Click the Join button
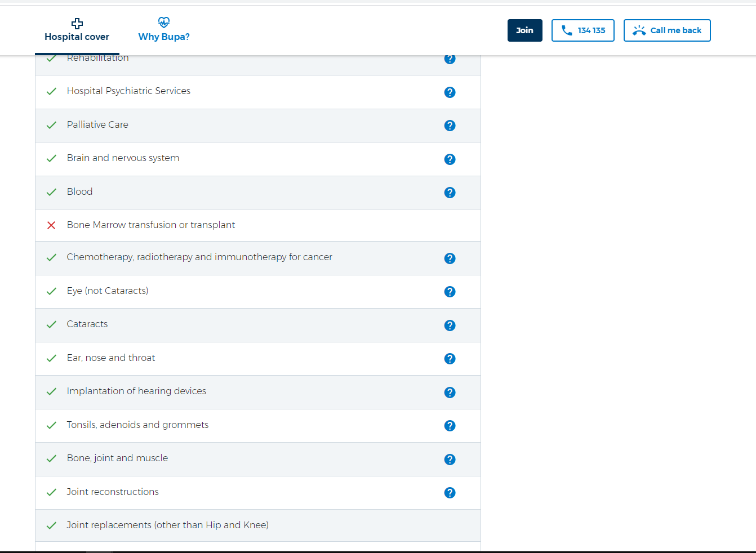The image size is (756, 553). pyautogui.click(x=525, y=30)
